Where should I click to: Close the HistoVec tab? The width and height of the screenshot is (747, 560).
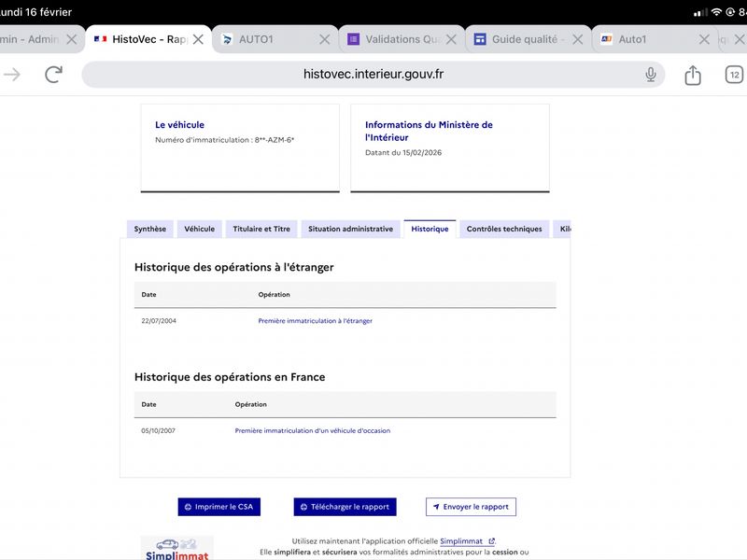(x=198, y=39)
